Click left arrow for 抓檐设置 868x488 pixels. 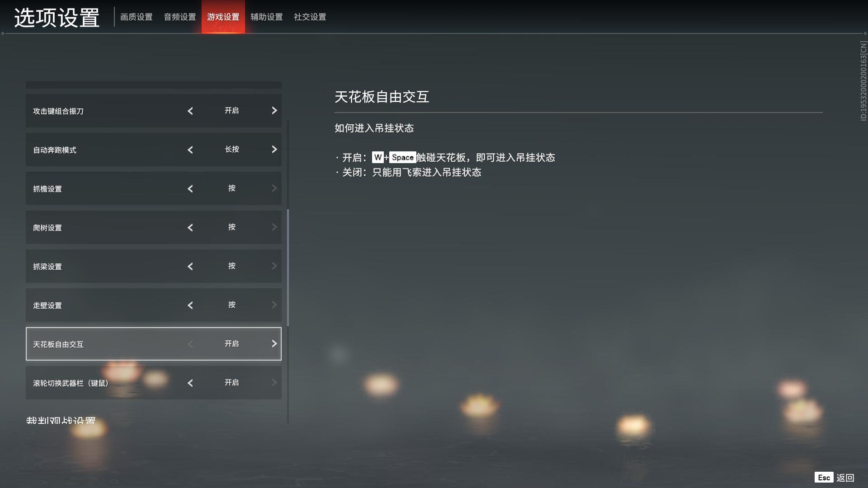[190, 188]
